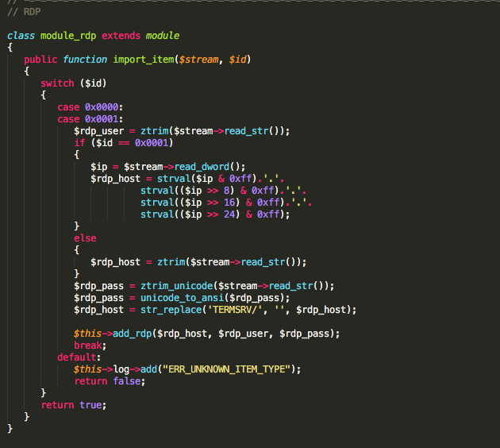This screenshot has height=448, width=500.
Task: Click the 'break' keyword
Action: [87, 346]
